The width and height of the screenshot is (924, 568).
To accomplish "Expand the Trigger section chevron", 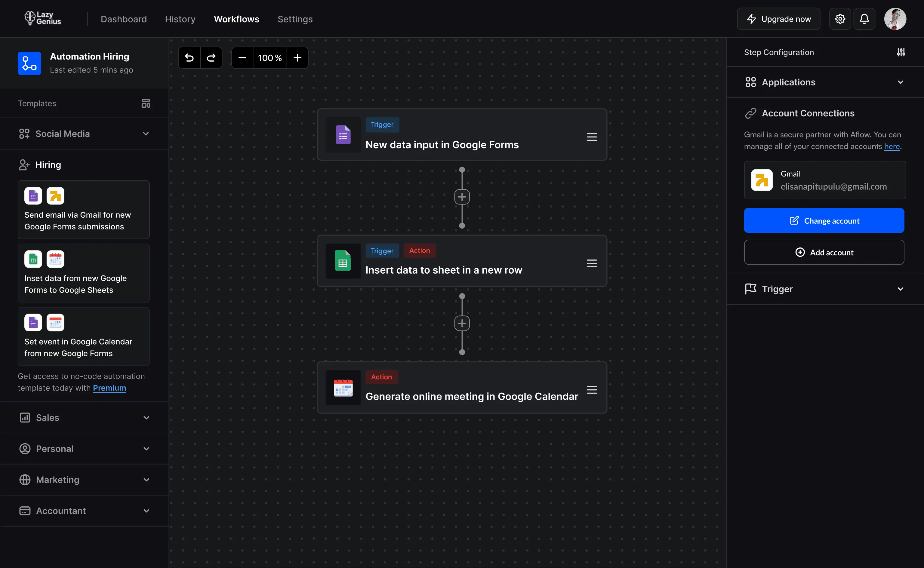I will pos(900,289).
